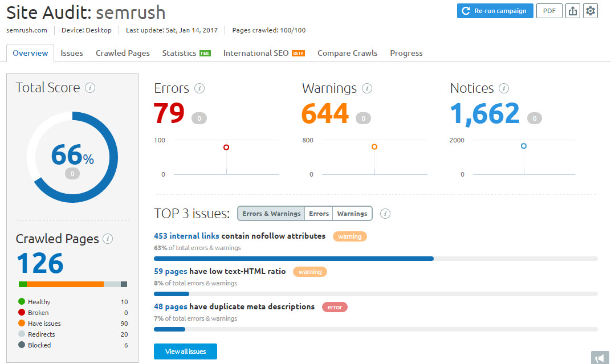
Task: Toggle the Warnings-only filter in TOP 3 issues
Action: coord(352,214)
